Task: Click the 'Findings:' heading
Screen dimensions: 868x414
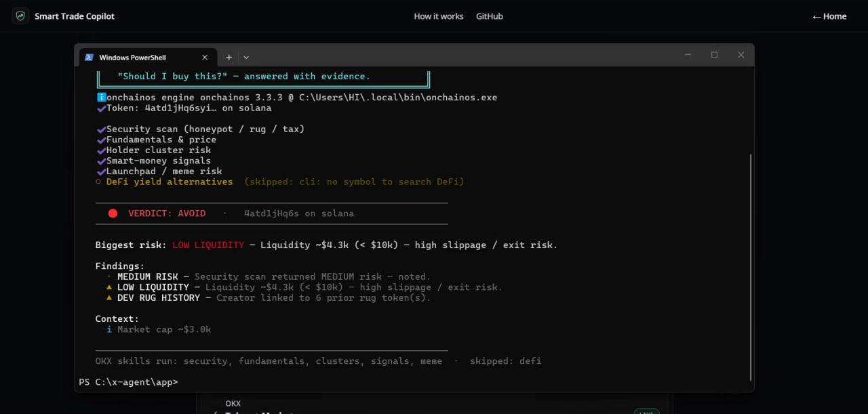Action: point(120,266)
